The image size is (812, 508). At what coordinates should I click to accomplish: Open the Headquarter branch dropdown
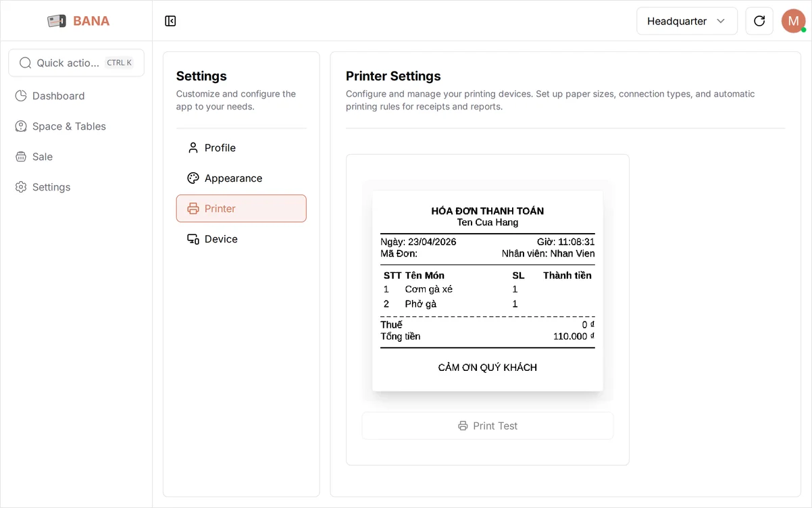[687, 21]
